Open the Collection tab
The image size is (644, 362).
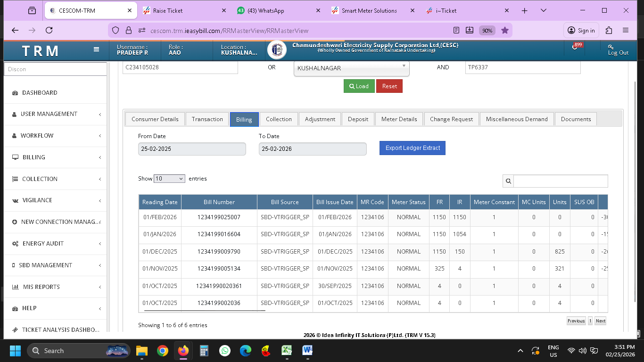279,119
